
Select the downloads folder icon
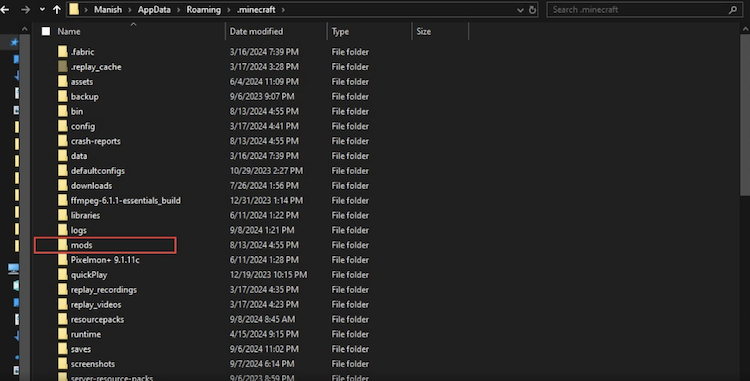(x=63, y=185)
